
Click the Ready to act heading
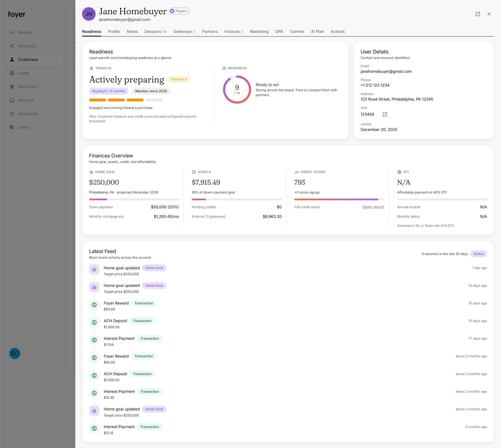tap(267, 85)
